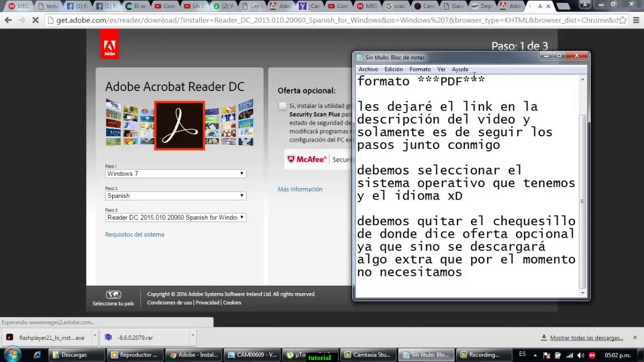Viewport: 644px width, 362px height.
Task: Click the Más información link
Action: (300, 189)
